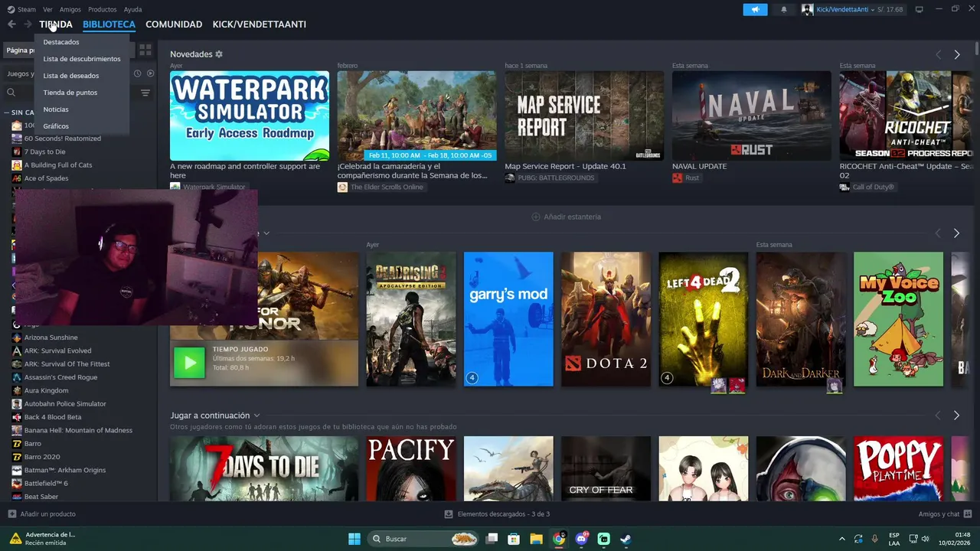Image resolution: width=980 pixels, height=551 pixels.
Task: Collapse the SIN CATEGORÍA section in sidebar
Action: click(x=8, y=112)
